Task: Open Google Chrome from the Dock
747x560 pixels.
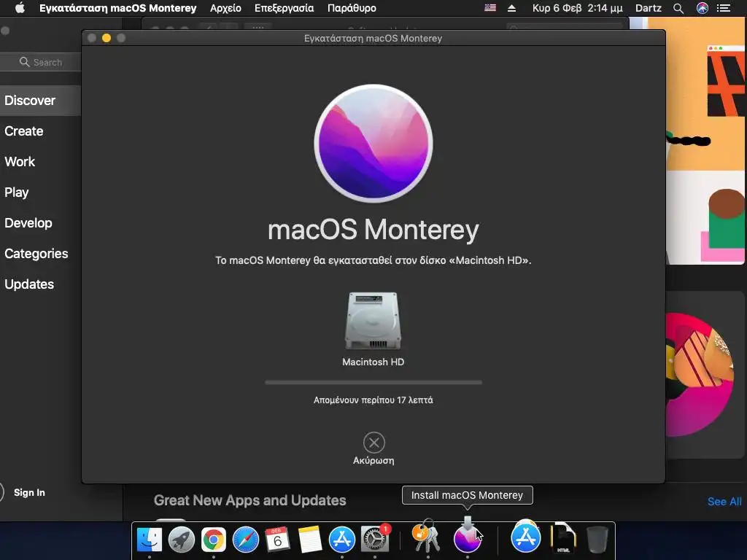Action: 214,540
